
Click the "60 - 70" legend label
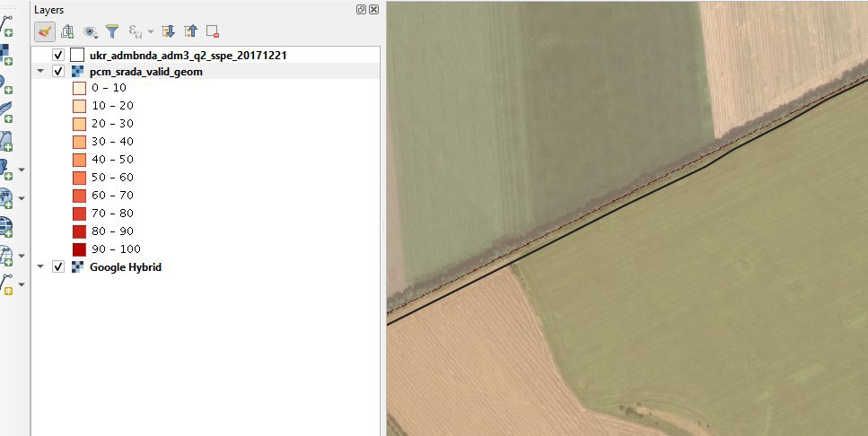[x=112, y=195]
